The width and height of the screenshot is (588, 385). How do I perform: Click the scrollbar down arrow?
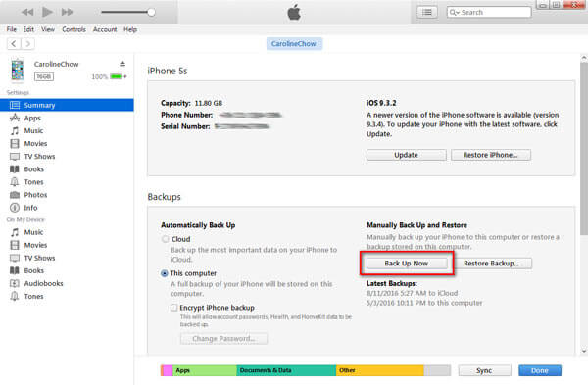click(x=584, y=351)
